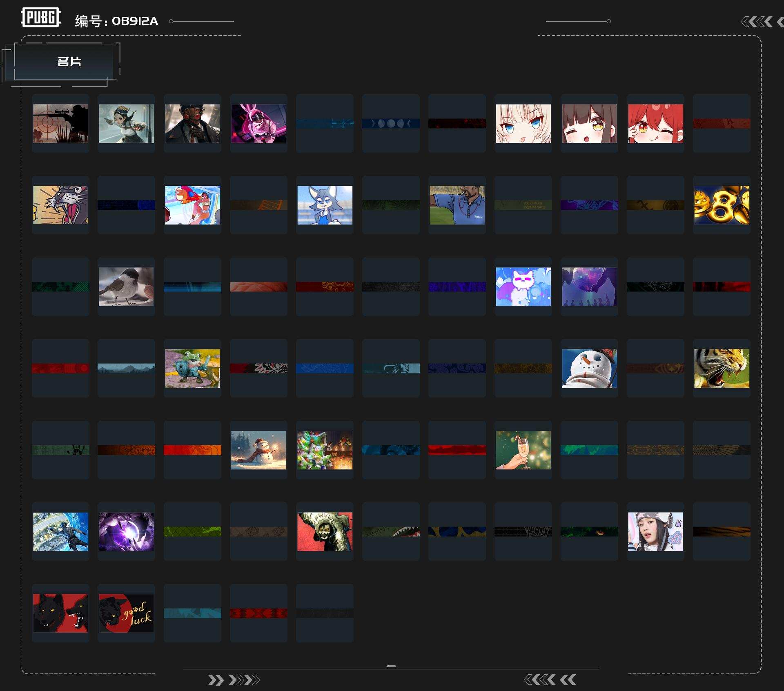Select the red-haired winking anime girl nameplate
This screenshot has width=784, height=691.
tap(655, 123)
